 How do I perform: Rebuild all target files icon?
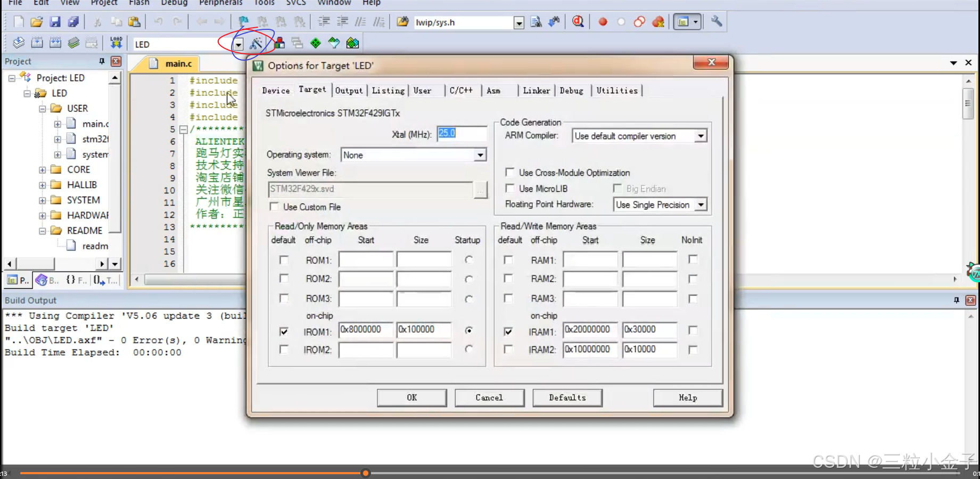(55, 43)
